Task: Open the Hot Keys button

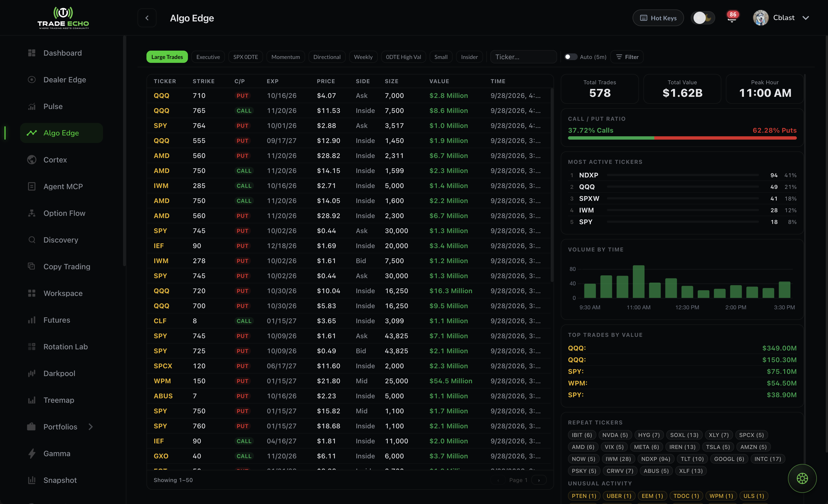Action: tap(658, 18)
